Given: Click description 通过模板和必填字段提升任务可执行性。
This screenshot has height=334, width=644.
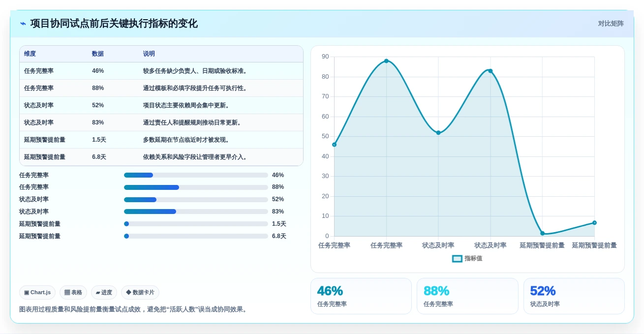Looking at the screenshot, I should click(x=196, y=88).
